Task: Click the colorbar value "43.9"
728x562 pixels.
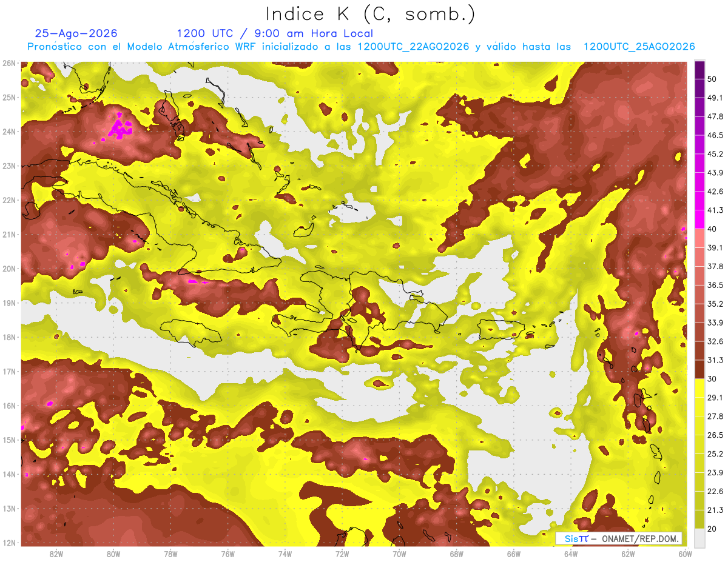Action: [x=715, y=173]
